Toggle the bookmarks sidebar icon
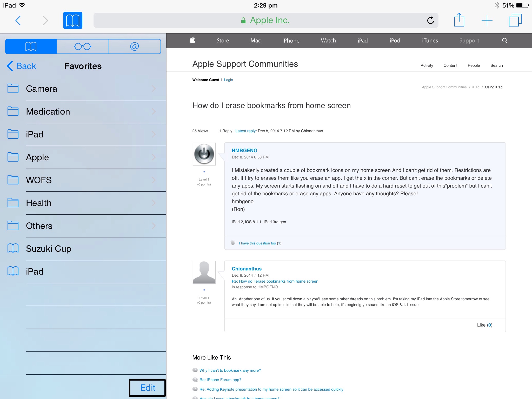Screen dimensions: 532x399 [x=72, y=21]
